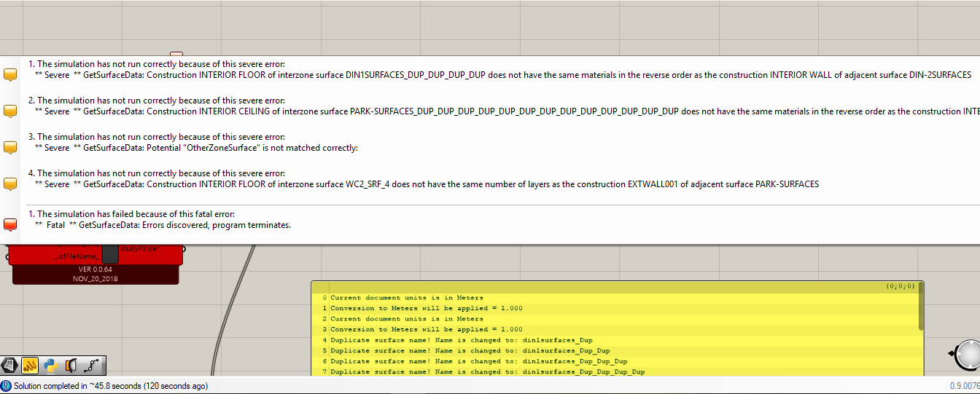Click the polyline curve widget icon
Viewport: 980px width, 394px height.
93,365
